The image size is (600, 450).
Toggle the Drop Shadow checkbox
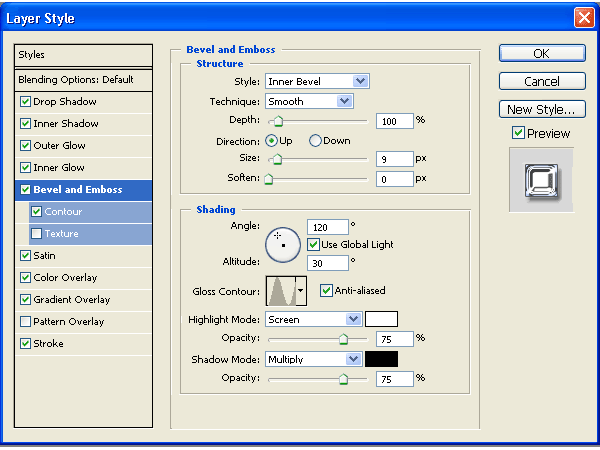point(26,102)
